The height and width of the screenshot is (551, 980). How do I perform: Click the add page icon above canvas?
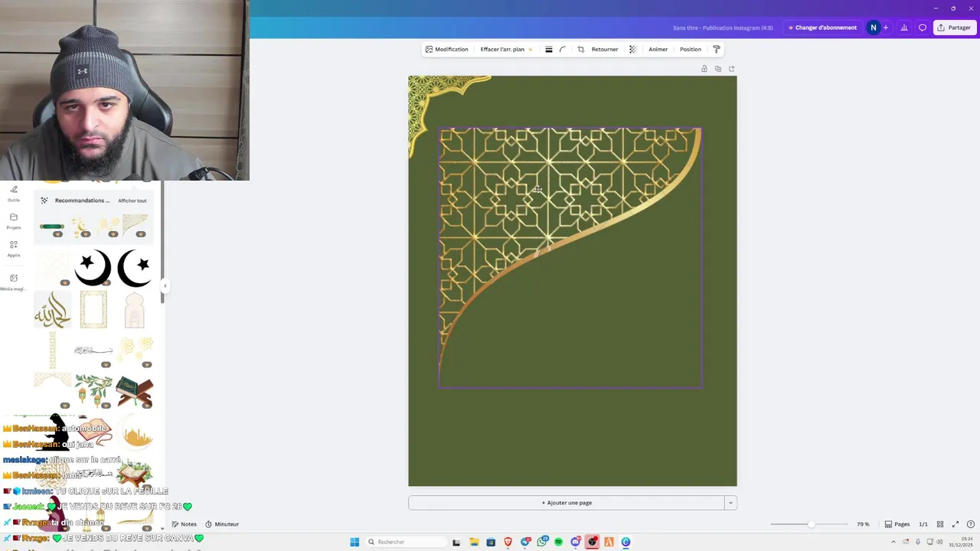click(x=732, y=69)
